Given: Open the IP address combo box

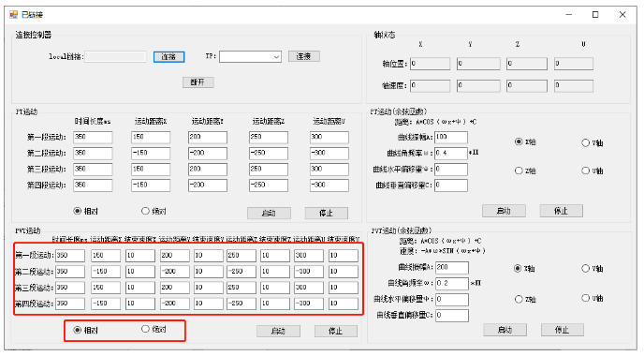Looking at the screenshot, I should (x=250, y=57).
